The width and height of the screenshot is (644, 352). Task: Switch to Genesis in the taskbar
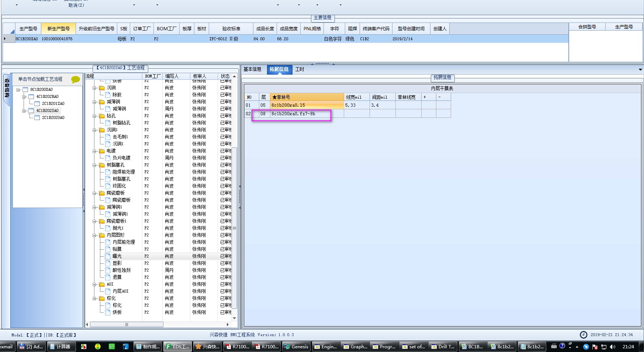(296, 346)
